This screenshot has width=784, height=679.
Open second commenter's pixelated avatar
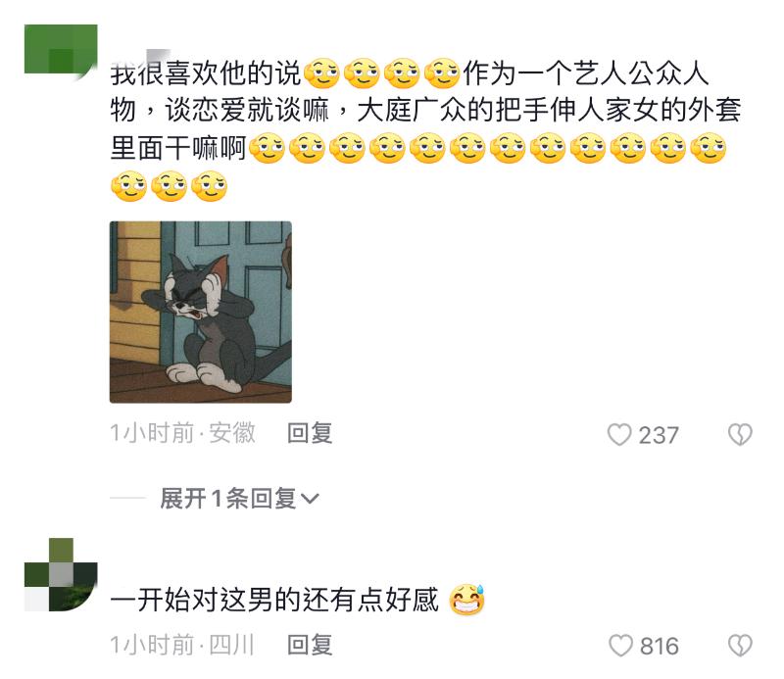tap(61, 574)
